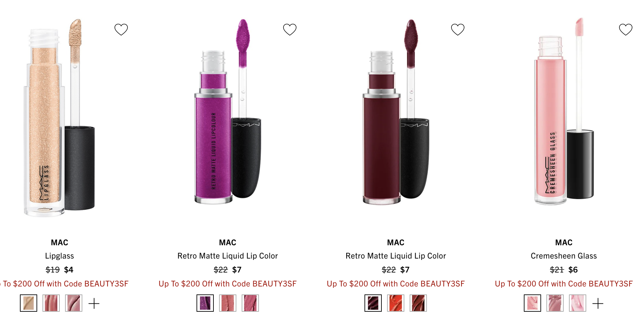Add purple Retro Matte Liquid Lip Color to wishlist
This screenshot has height=327, width=644.
[x=290, y=30]
